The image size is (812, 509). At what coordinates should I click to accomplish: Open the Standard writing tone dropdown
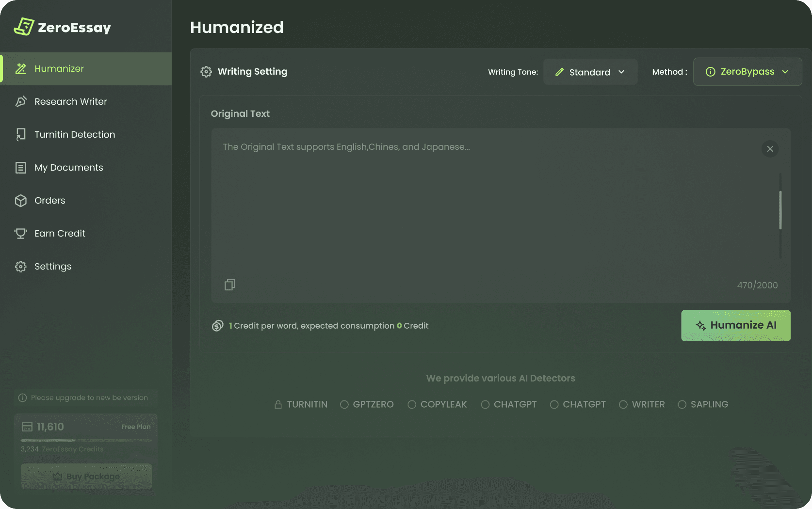[590, 72]
